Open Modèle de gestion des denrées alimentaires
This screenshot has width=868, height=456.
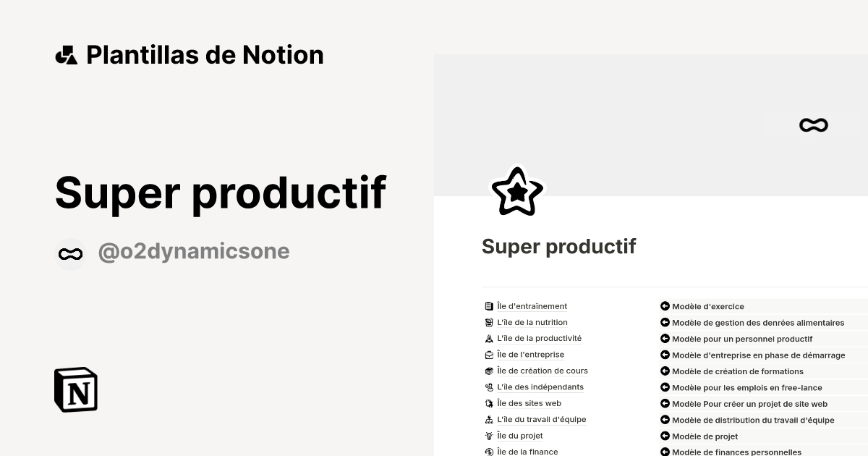pyautogui.click(x=759, y=322)
